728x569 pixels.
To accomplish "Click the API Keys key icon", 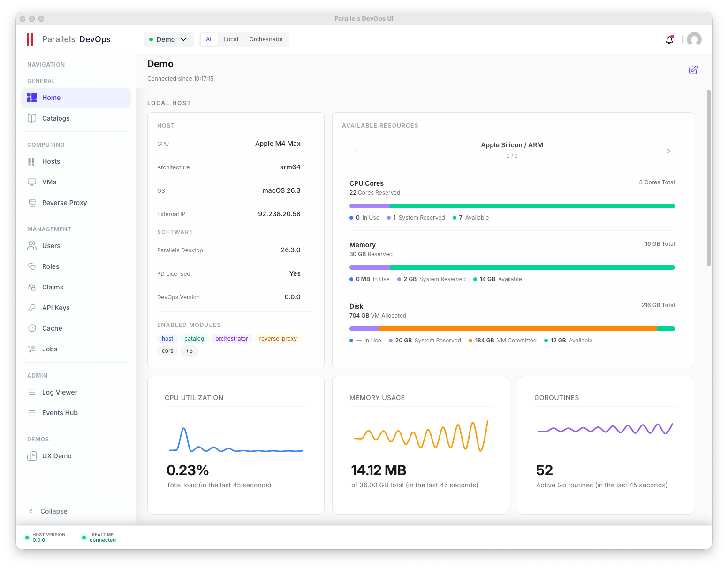I will tap(32, 308).
